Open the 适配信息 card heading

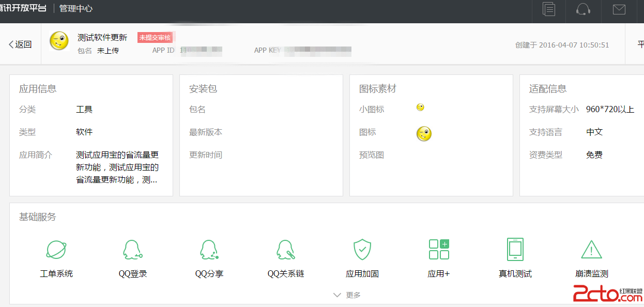coord(548,89)
